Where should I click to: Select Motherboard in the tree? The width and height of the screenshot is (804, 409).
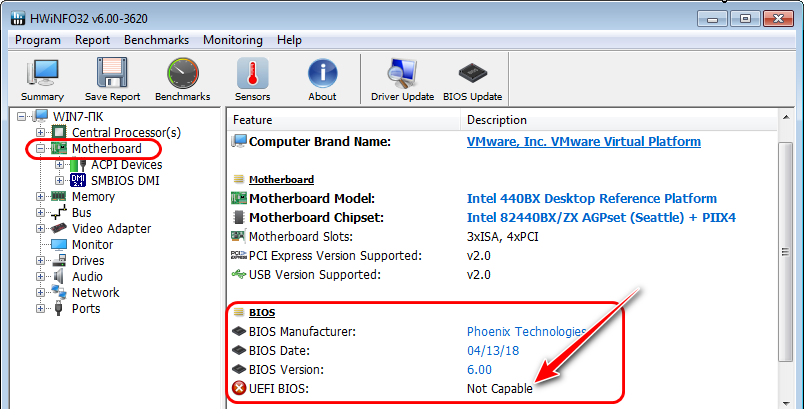tap(107, 149)
